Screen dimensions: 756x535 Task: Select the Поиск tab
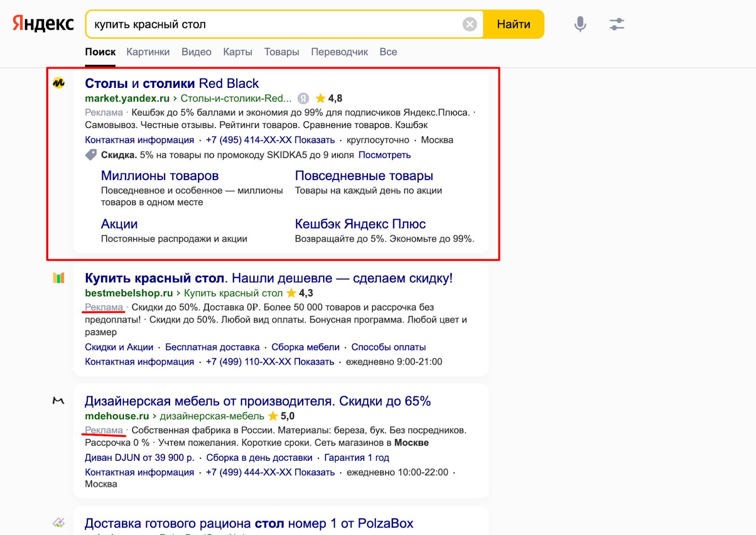point(100,52)
